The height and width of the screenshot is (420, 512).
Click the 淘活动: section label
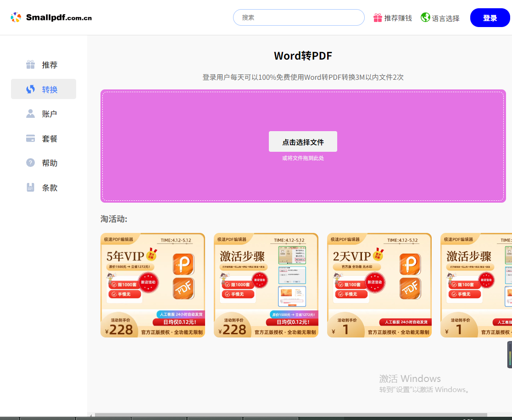(x=114, y=219)
